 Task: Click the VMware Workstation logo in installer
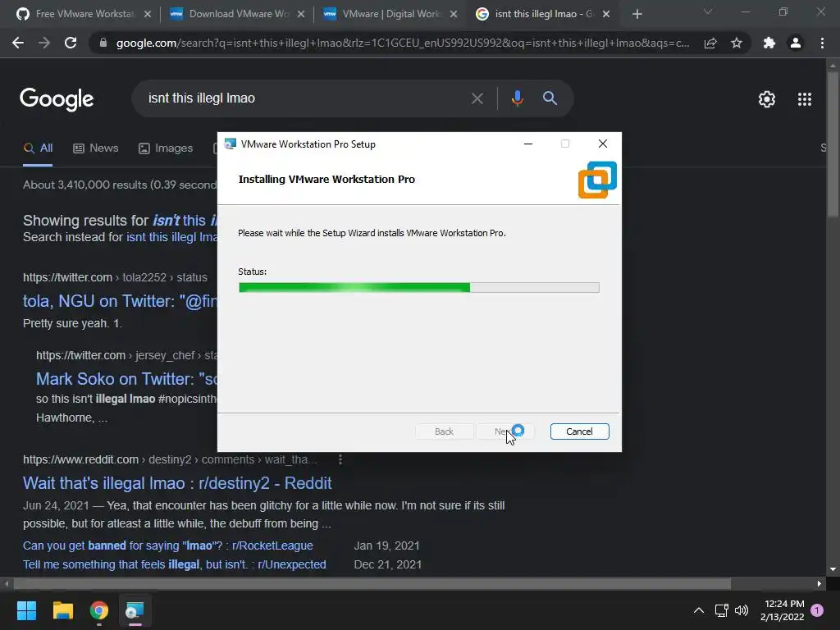click(597, 180)
